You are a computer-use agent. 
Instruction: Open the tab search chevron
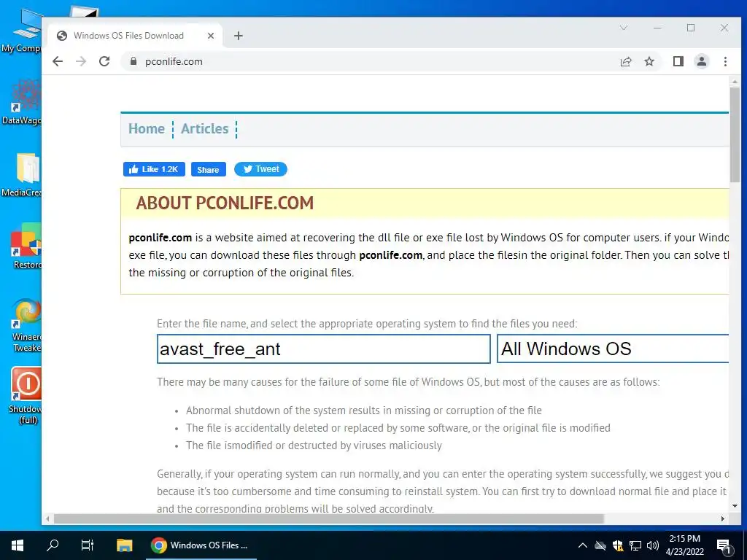pyautogui.click(x=623, y=28)
